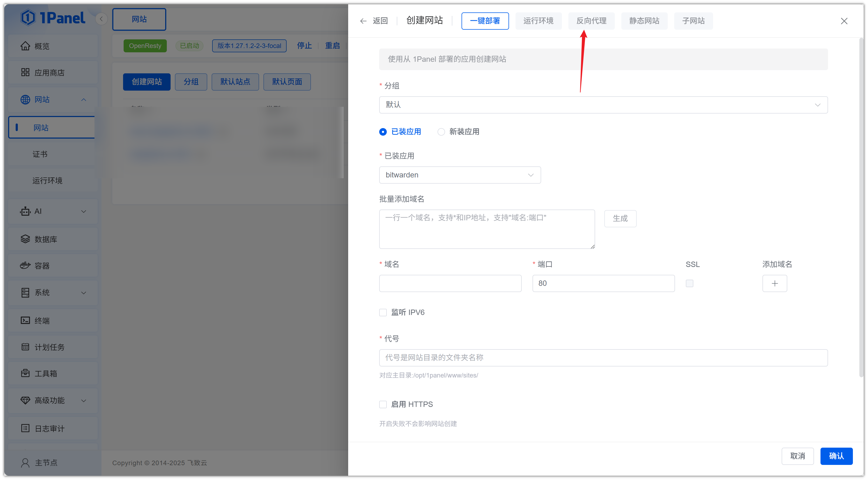Click the blue 确认 button
This screenshot has height=480, width=868.
tap(836, 456)
